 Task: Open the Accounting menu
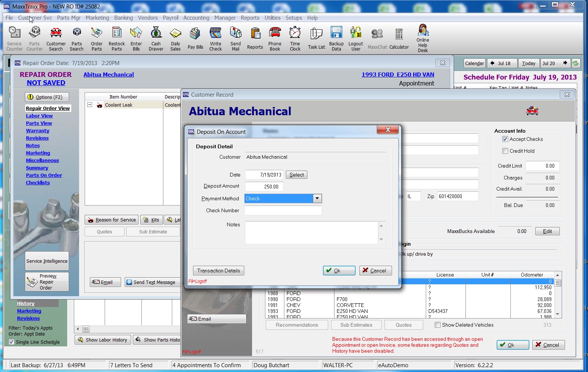point(196,18)
